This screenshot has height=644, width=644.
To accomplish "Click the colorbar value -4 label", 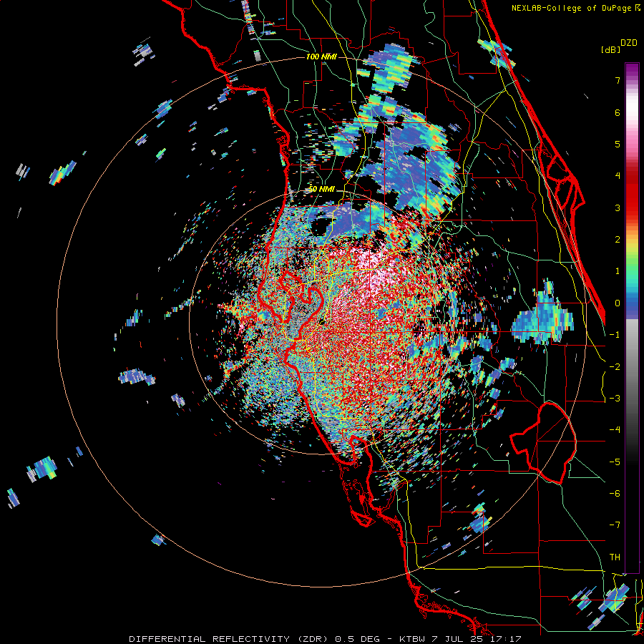I will tap(615, 430).
